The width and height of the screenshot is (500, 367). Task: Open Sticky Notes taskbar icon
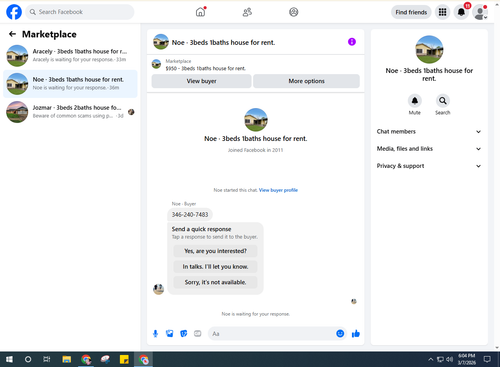point(124,359)
